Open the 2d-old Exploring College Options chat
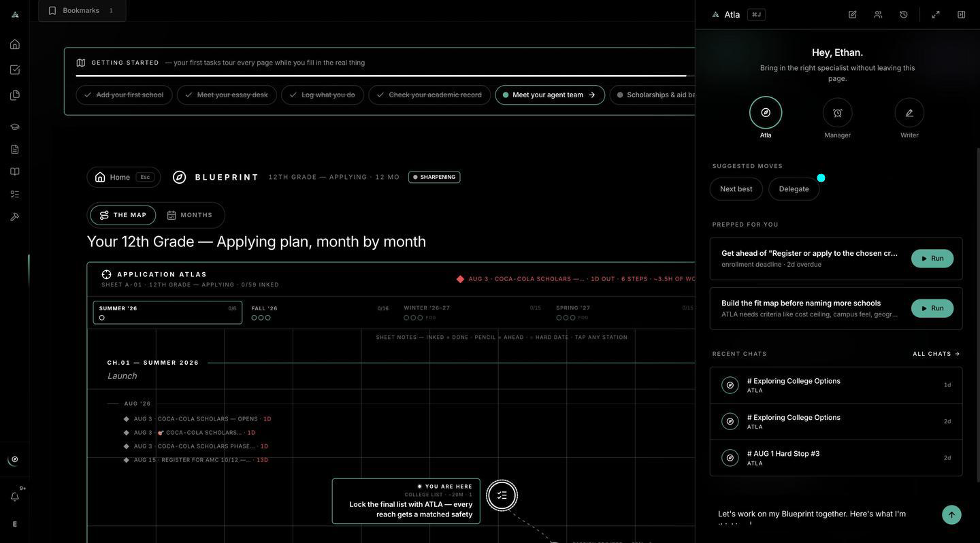Screen dimensions: 980x543 tap(836, 422)
